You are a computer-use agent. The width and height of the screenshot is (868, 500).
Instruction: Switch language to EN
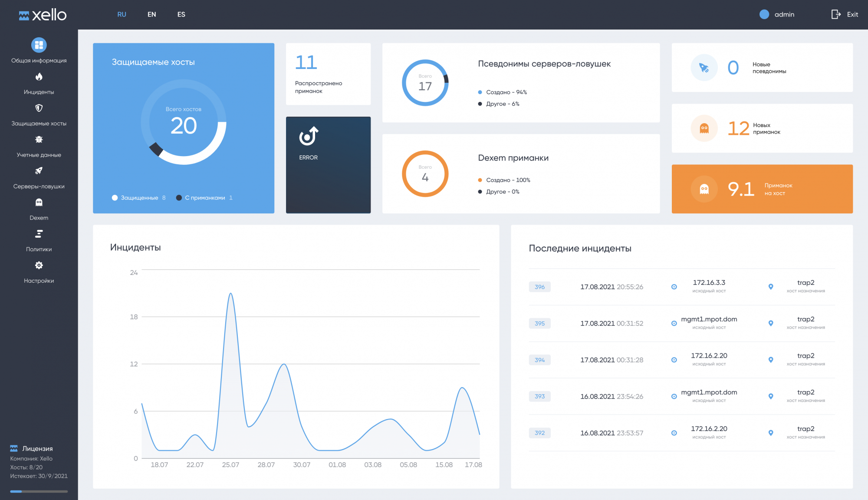point(151,14)
